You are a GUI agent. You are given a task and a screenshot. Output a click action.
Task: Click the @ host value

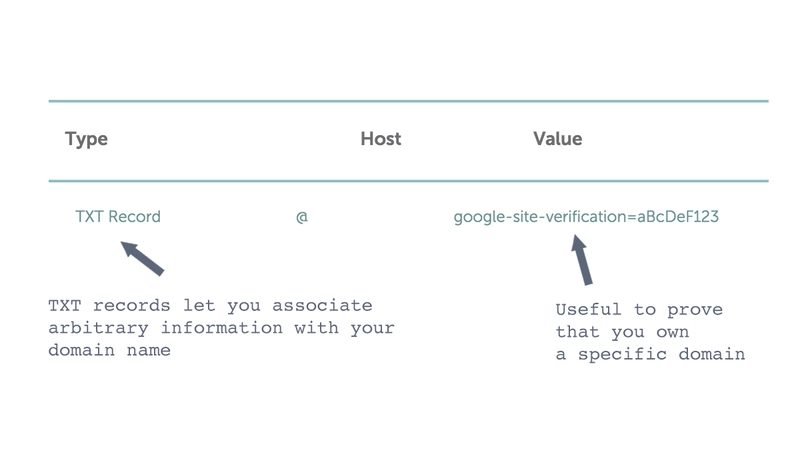(x=302, y=217)
